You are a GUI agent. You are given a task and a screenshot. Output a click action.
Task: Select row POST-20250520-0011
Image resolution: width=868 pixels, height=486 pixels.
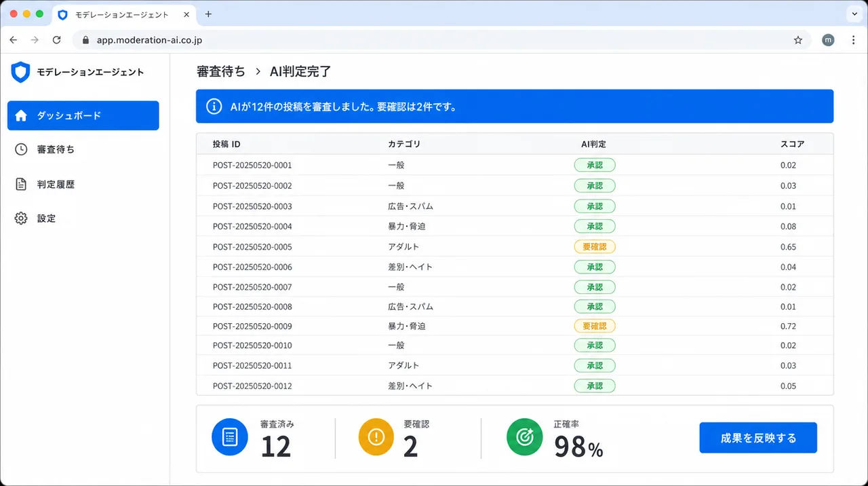click(515, 365)
